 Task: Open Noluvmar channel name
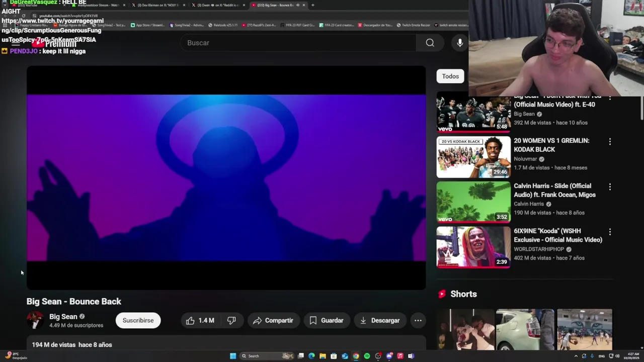pyautogui.click(x=526, y=159)
